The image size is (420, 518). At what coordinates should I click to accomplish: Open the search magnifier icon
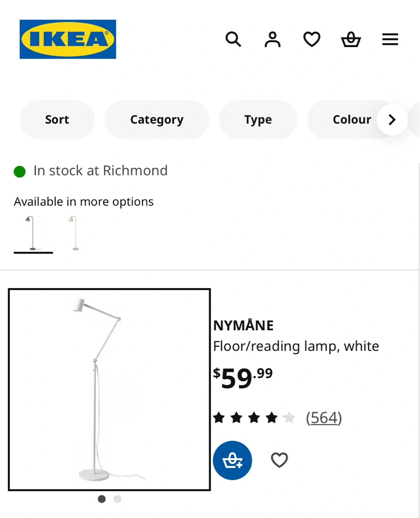point(233,39)
